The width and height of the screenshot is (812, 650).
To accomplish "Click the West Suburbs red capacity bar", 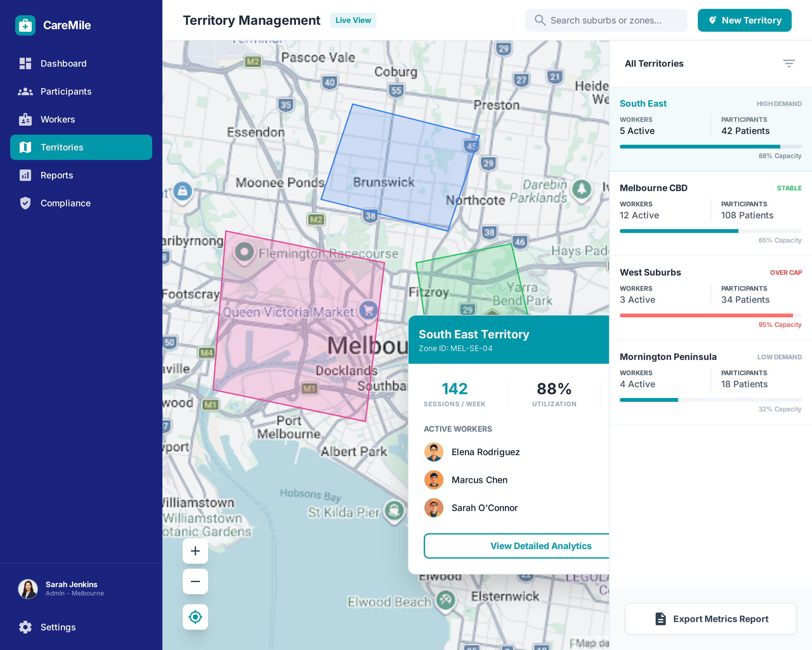I will click(x=706, y=315).
